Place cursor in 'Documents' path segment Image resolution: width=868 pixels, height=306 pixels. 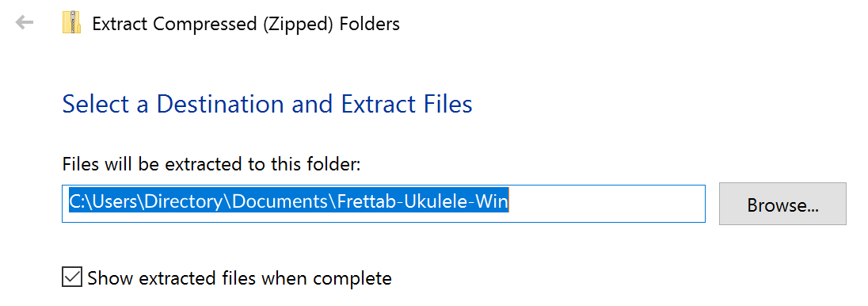tap(281, 202)
